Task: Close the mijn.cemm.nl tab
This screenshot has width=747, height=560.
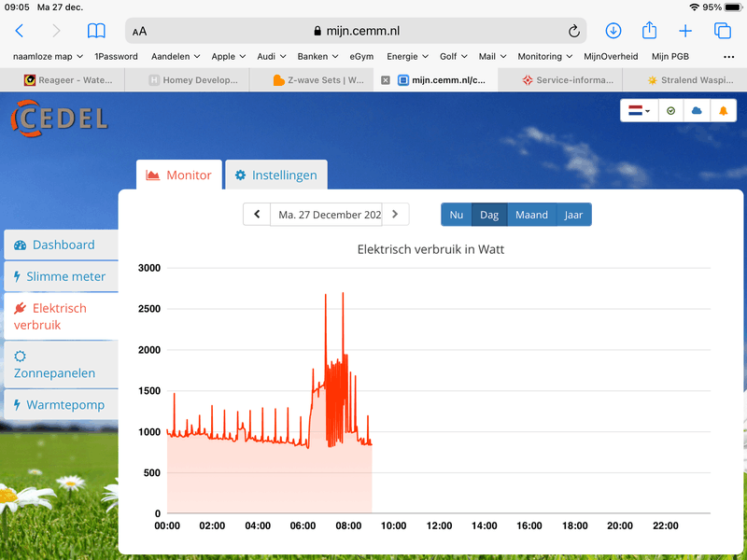Action: 386,80
